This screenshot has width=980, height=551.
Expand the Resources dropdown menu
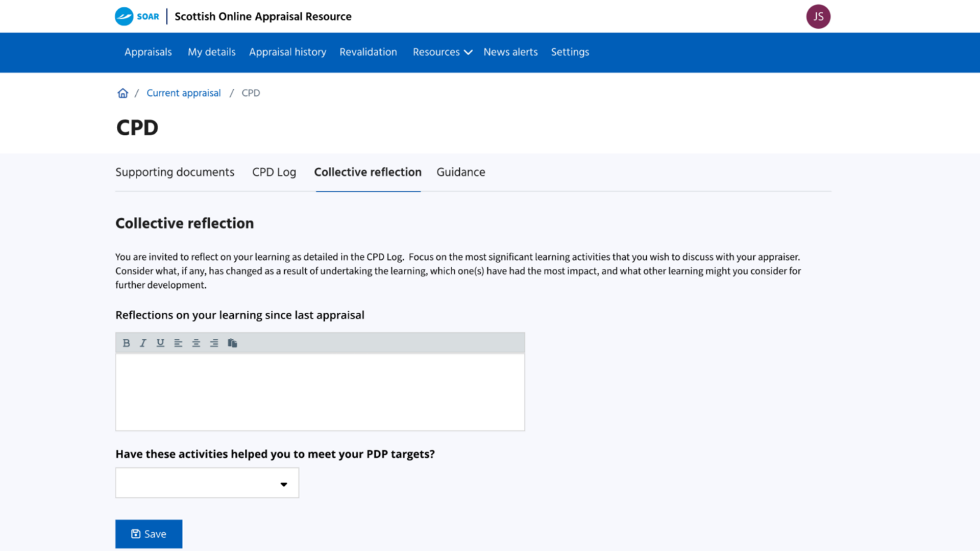coord(442,52)
